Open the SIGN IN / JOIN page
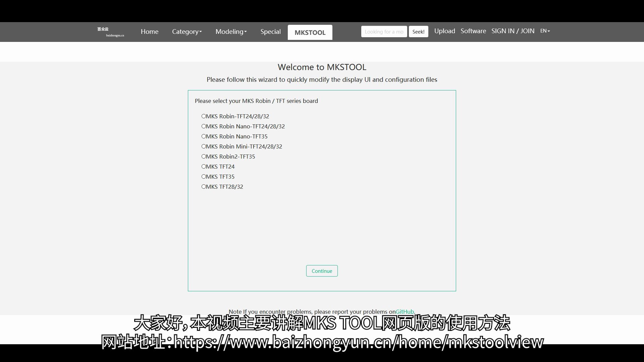644x362 pixels. [513, 31]
